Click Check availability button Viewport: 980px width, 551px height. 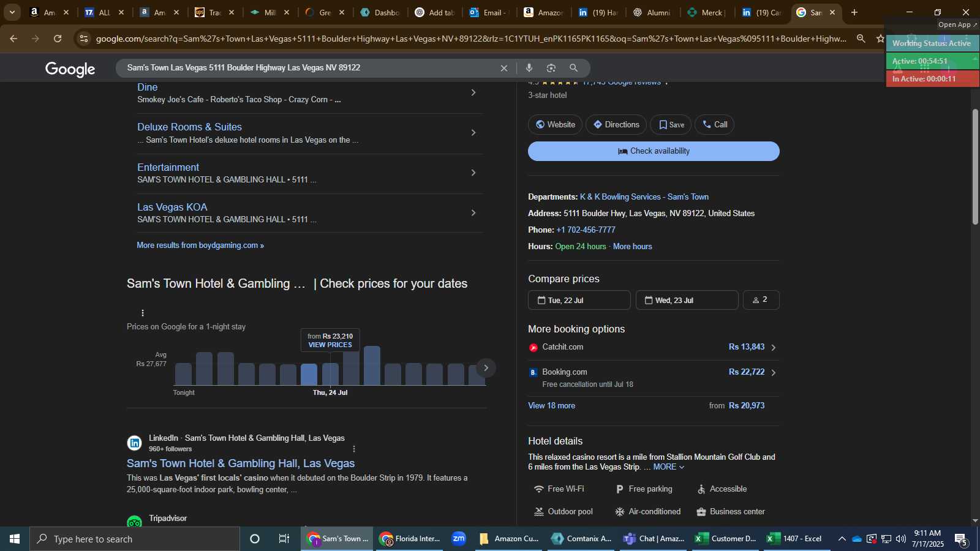click(x=654, y=151)
